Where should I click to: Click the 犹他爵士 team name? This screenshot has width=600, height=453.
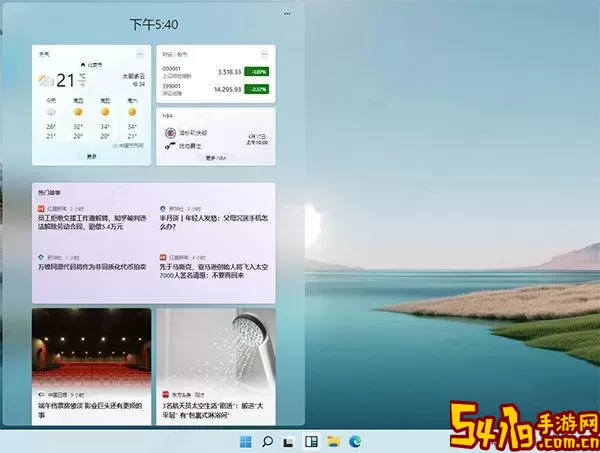pyautogui.click(x=190, y=146)
